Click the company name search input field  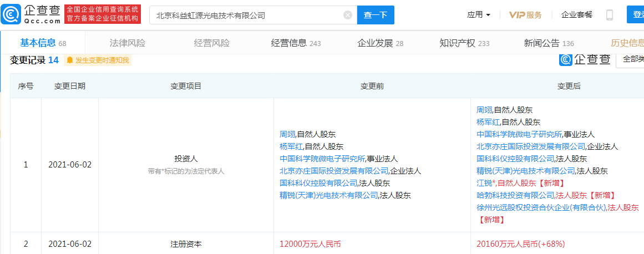[247, 15]
